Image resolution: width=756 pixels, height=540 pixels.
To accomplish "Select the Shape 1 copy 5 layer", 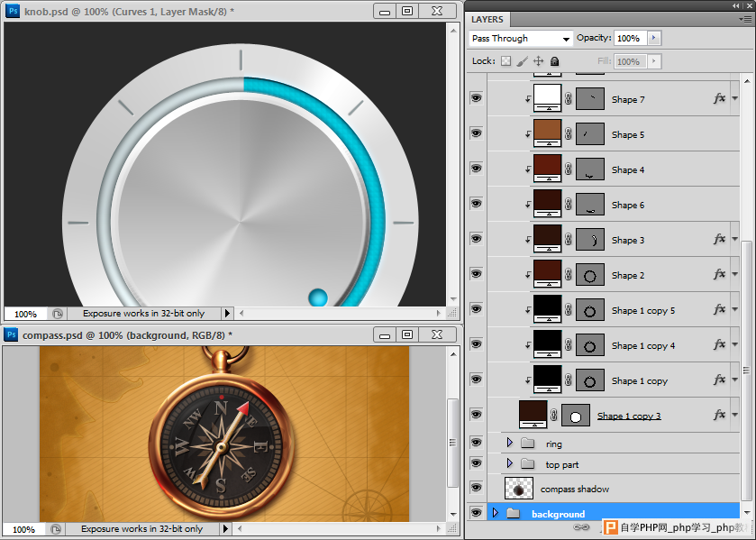I will point(643,311).
